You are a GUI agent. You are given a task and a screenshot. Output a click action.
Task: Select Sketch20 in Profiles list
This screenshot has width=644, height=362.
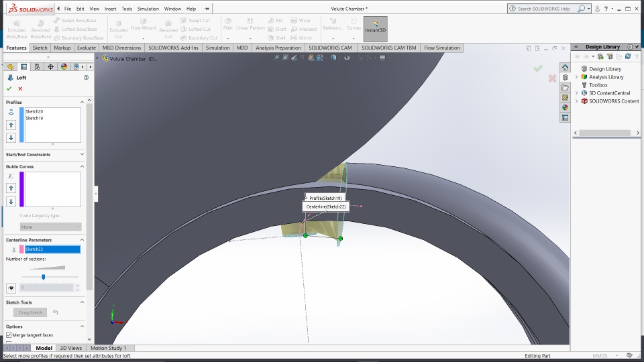34,111
